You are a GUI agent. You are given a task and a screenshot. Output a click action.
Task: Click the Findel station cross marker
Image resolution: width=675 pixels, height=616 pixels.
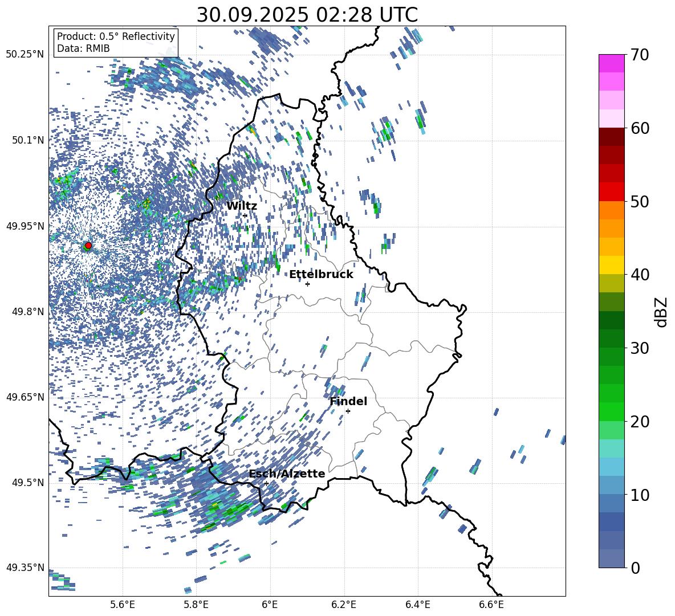tap(348, 411)
